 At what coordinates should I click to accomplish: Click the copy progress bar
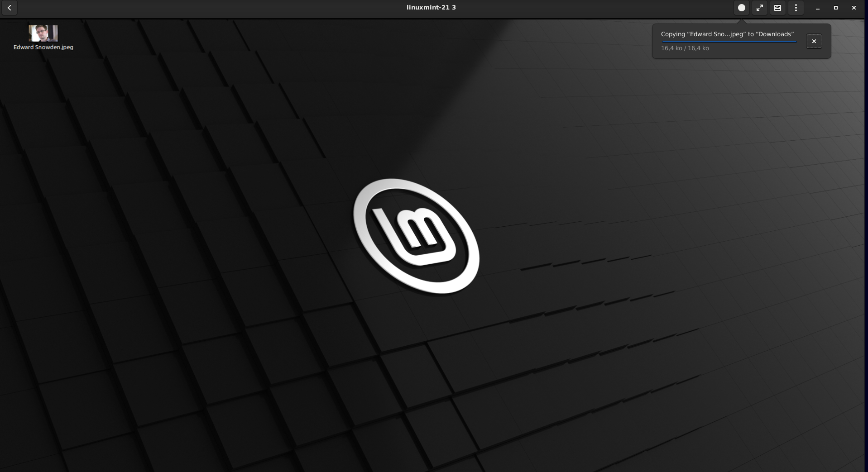tap(729, 41)
